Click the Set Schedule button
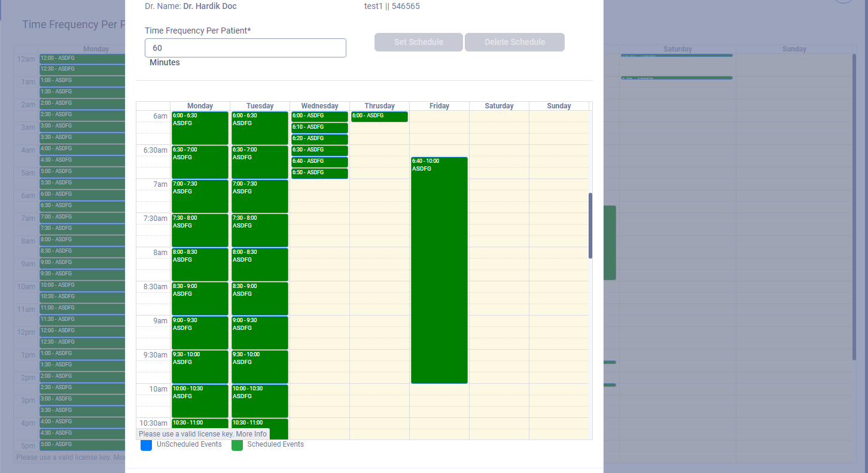The height and width of the screenshot is (473, 868). [x=418, y=42]
